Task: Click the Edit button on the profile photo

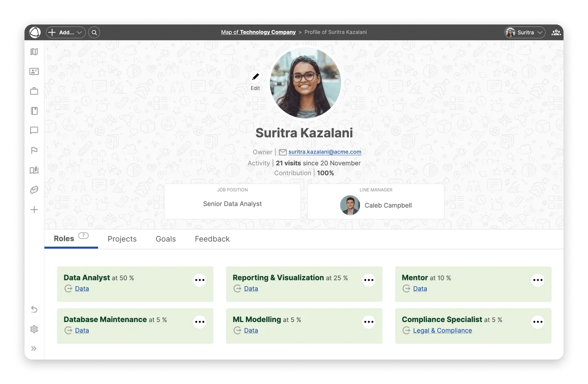Action: pos(255,79)
